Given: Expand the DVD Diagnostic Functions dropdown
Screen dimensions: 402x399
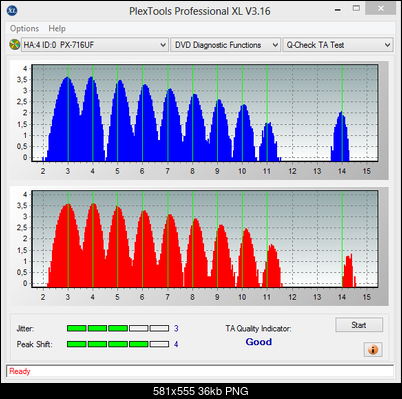Looking at the screenshot, I should tap(225, 45).
